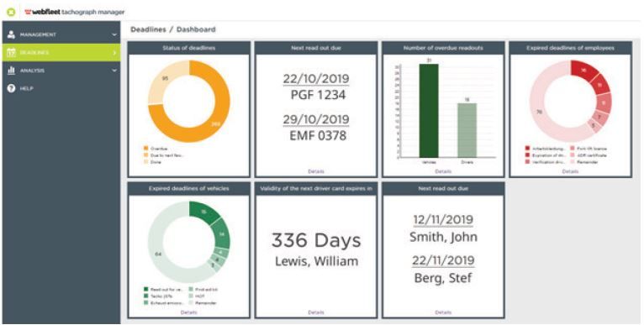Click the Analysis bar chart icon
The image size is (644, 325).
pos(11,71)
